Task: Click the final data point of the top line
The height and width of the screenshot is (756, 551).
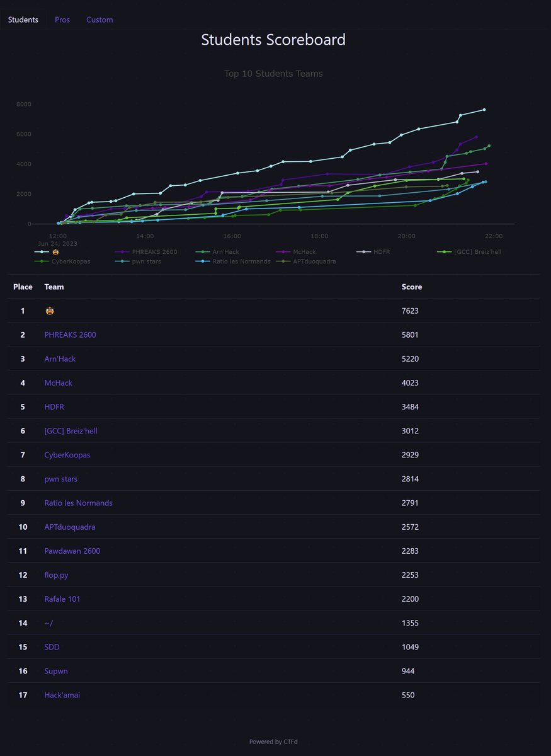Action: (484, 110)
